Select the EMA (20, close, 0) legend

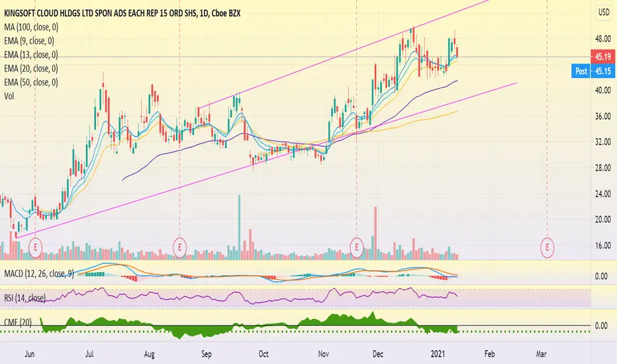[x=31, y=68]
